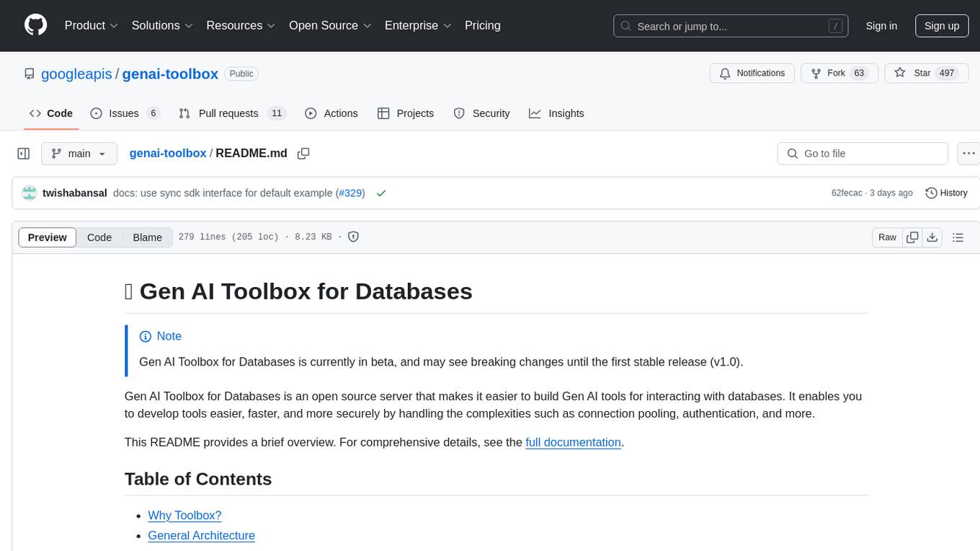980x551 pixels.
Task: Open the file History
Action: tap(946, 193)
